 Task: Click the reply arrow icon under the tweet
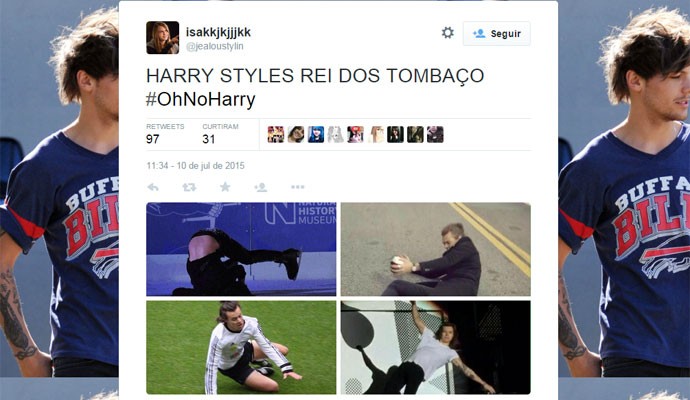[153, 187]
